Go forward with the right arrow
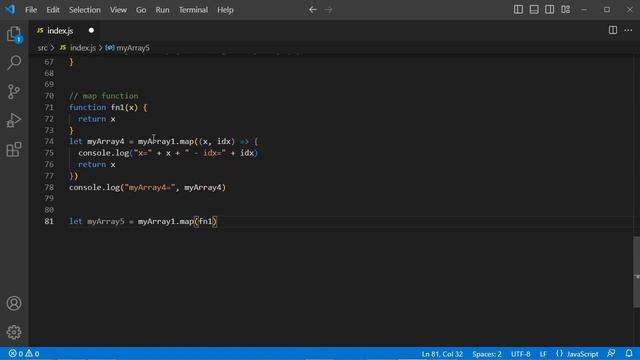 (329, 9)
